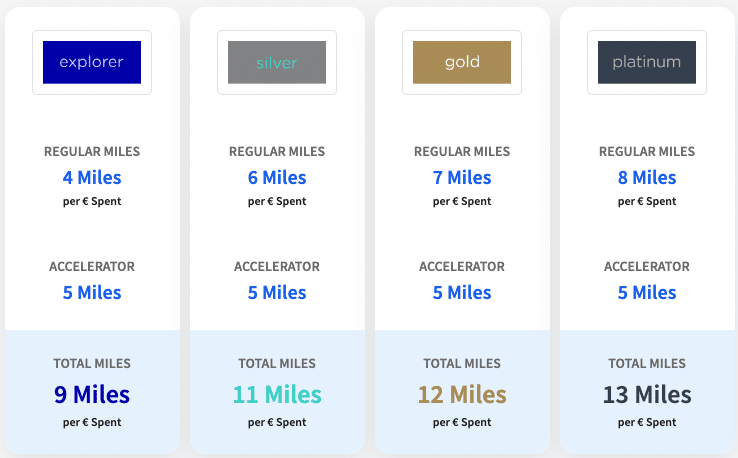738x458 pixels.
Task: Select the platinum tier's 8 Miles value
Action: pos(647,178)
